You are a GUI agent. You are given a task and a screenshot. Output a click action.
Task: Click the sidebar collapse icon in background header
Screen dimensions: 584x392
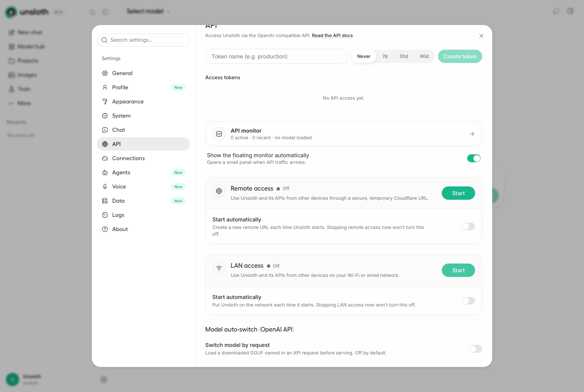tap(106, 12)
